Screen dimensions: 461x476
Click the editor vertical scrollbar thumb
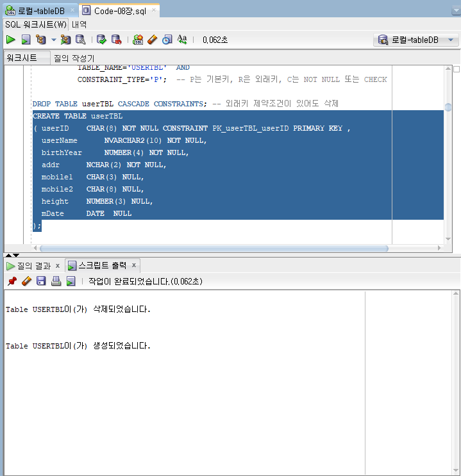pos(448,107)
